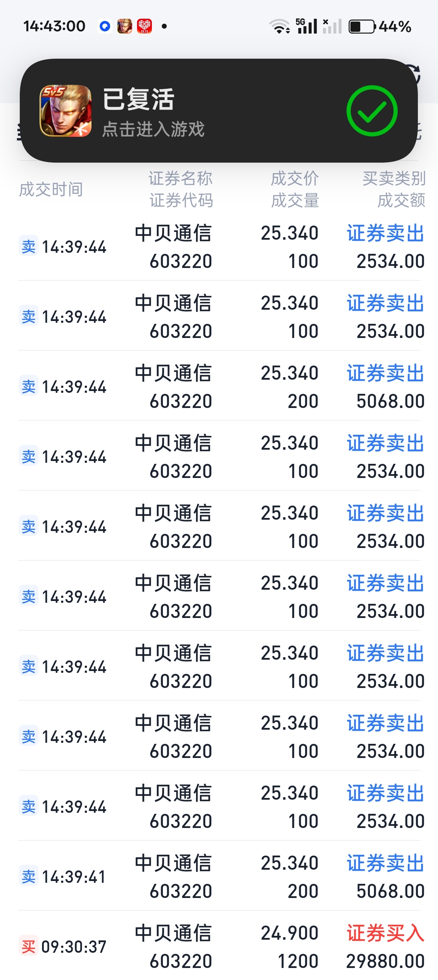
Task: Open the 已复活 notification title
Action: pyautogui.click(x=139, y=99)
